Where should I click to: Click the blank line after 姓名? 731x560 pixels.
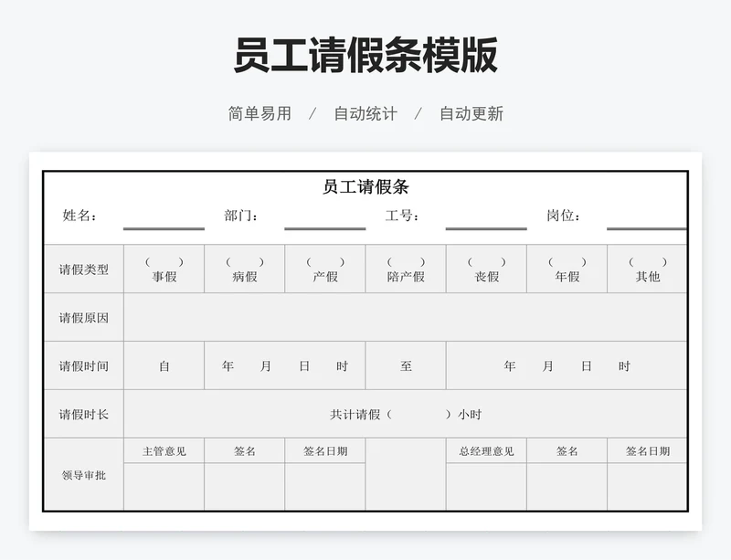[164, 228]
